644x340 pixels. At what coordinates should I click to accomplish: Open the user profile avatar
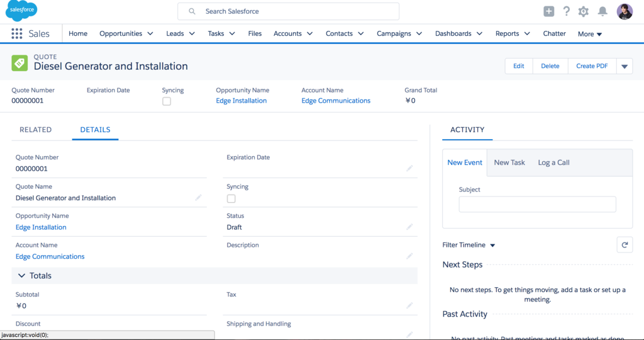tap(625, 11)
